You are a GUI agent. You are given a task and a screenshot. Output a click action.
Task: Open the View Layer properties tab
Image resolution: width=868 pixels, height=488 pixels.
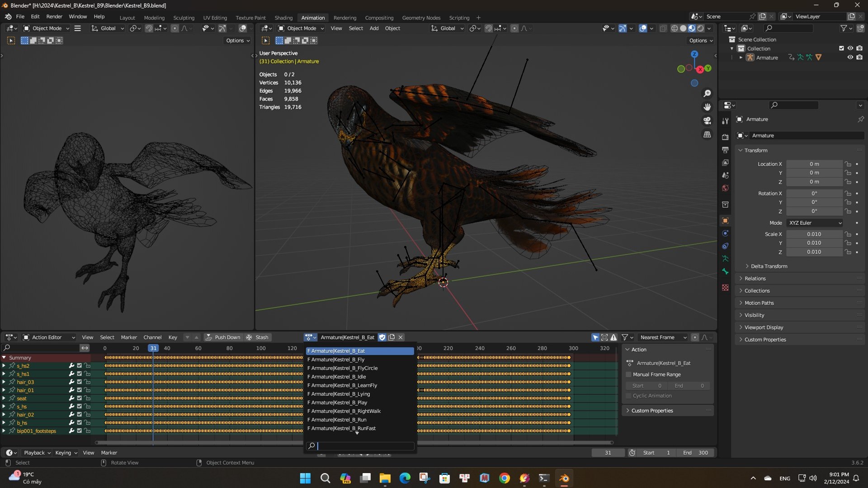pyautogui.click(x=725, y=162)
